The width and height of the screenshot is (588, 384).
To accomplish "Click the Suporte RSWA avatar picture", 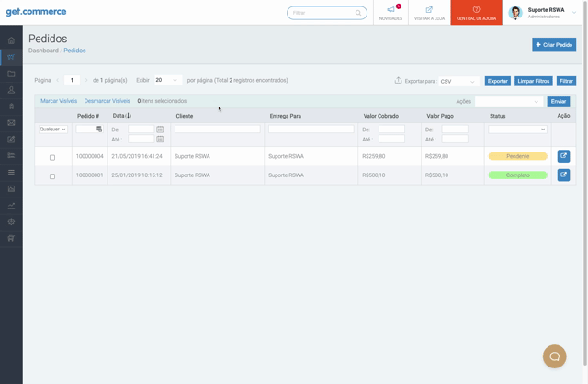I will pyautogui.click(x=515, y=12).
